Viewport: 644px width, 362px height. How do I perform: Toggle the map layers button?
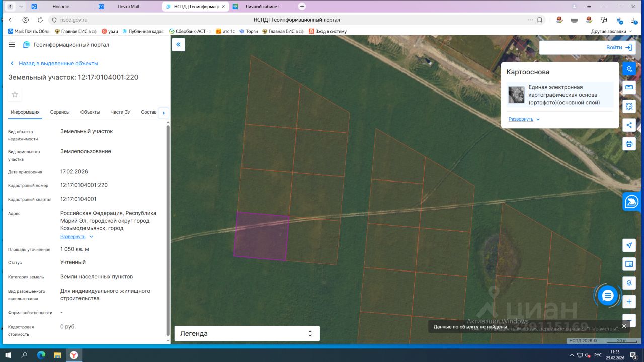629,68
